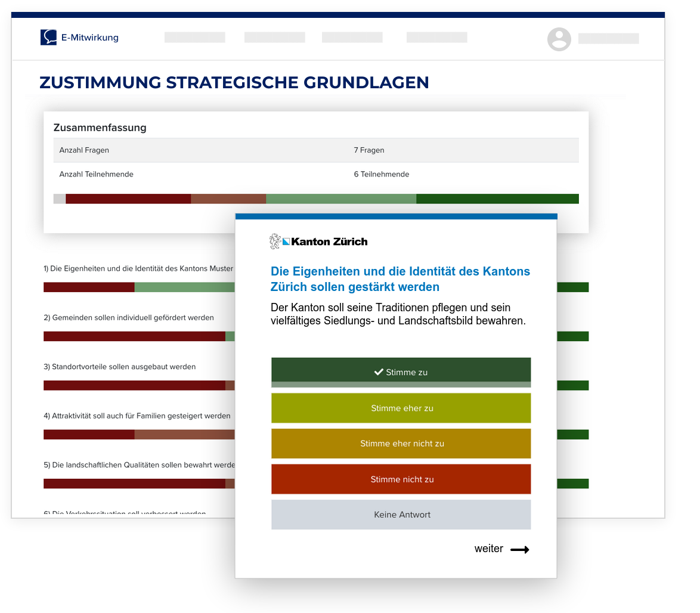Open question 2 'Gemeinden sollen individuell gefördert werden'
The width and height of the screenshot is (700, 613).
129,318
